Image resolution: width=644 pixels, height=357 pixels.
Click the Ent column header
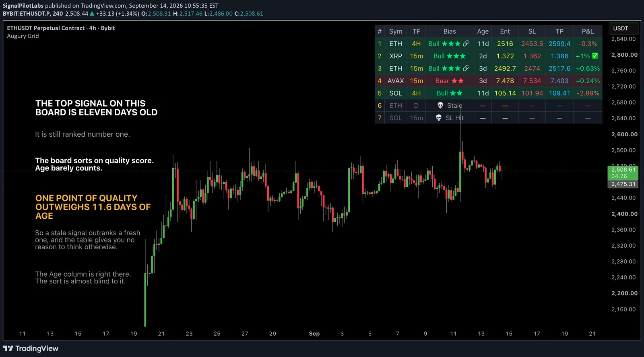point(505,31)
